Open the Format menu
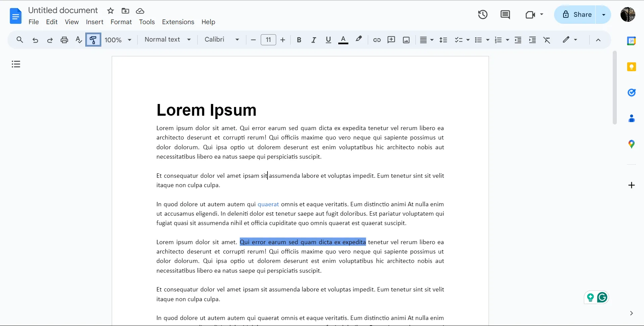 (121, 22)
